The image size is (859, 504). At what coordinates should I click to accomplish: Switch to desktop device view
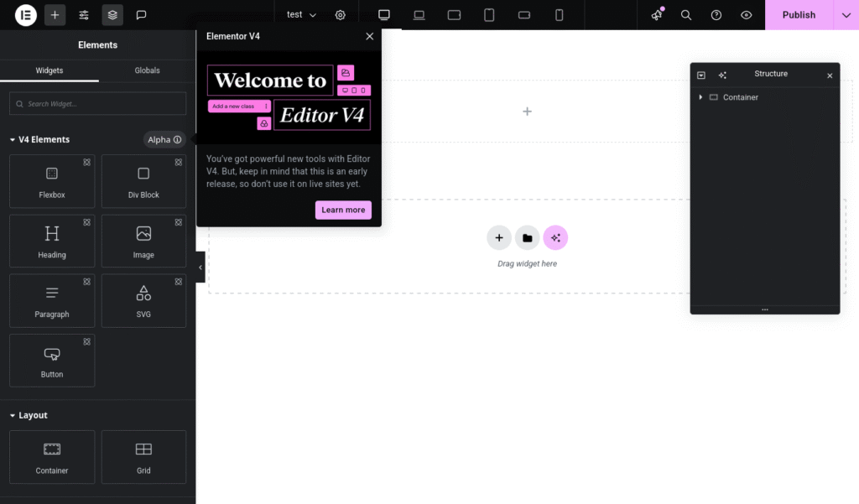coord(384,15)
